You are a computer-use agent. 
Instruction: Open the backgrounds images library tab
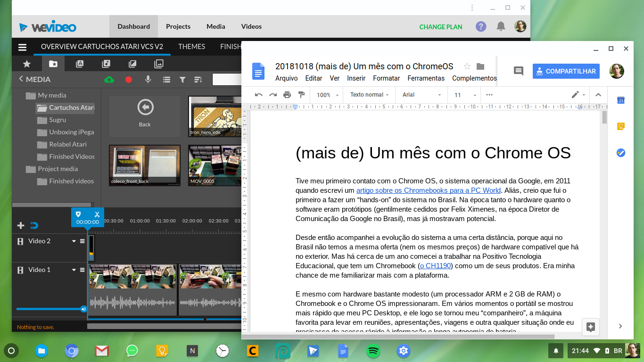click(159, 64)
